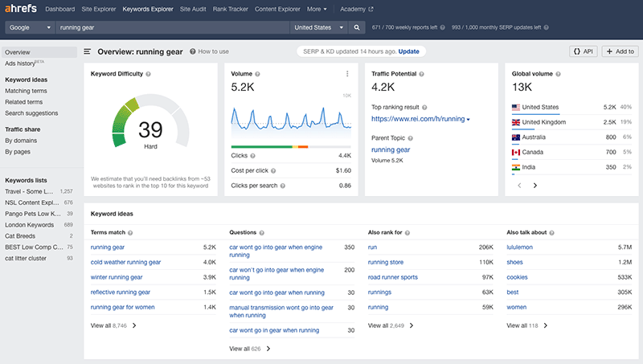Click the United States flag icon

(516, 108)
